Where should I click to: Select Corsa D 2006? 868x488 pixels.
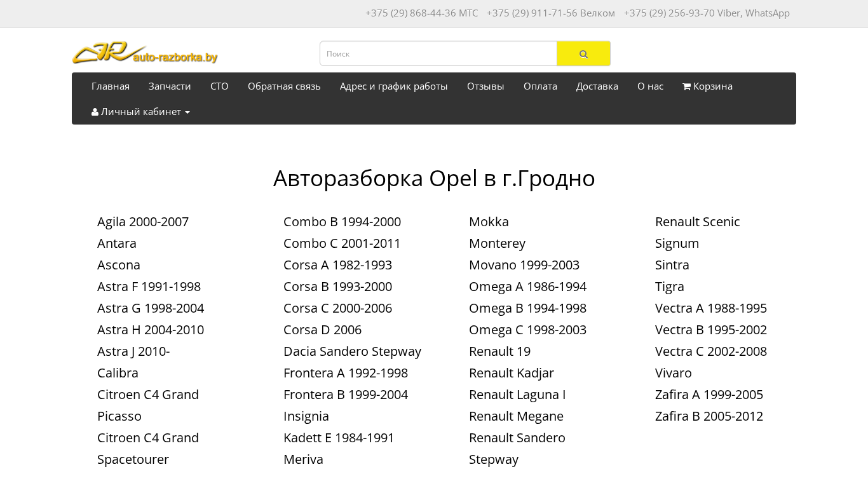coord(322,330)
